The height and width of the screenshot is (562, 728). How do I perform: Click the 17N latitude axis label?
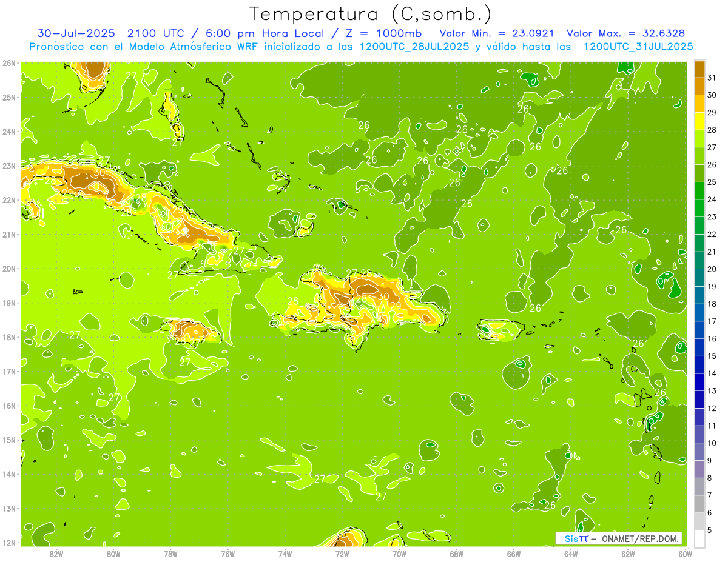[9, 371]
